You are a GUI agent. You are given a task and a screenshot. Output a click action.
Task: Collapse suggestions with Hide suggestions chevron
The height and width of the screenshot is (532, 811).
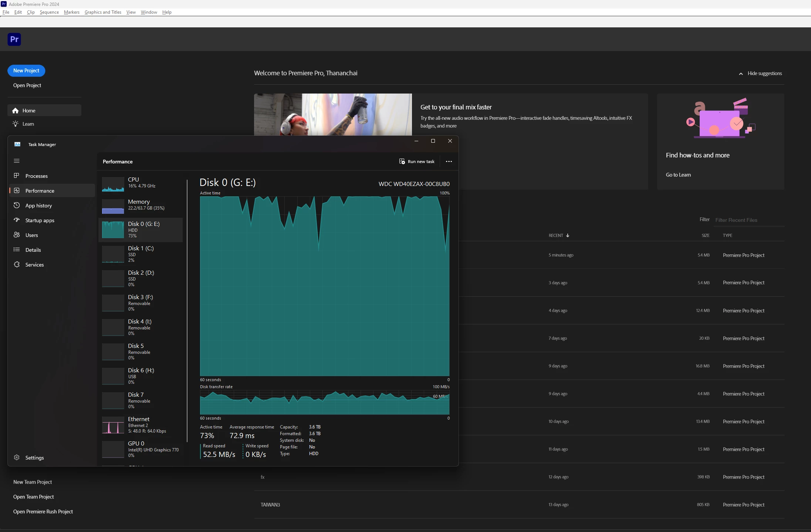coord(741,74)
